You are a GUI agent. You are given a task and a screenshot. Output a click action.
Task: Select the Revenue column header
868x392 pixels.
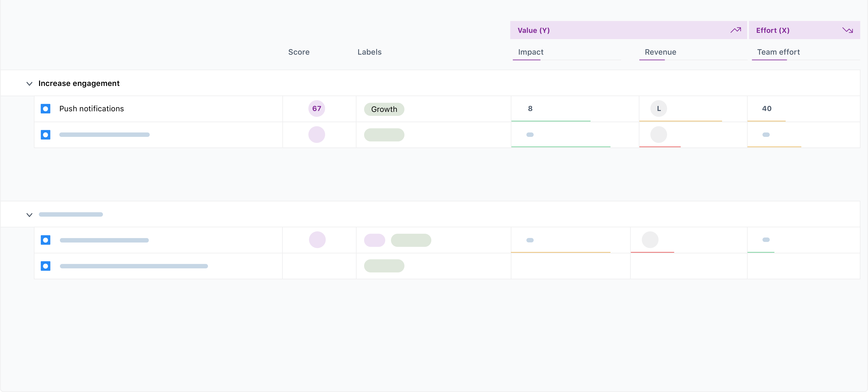pos(660,52)
